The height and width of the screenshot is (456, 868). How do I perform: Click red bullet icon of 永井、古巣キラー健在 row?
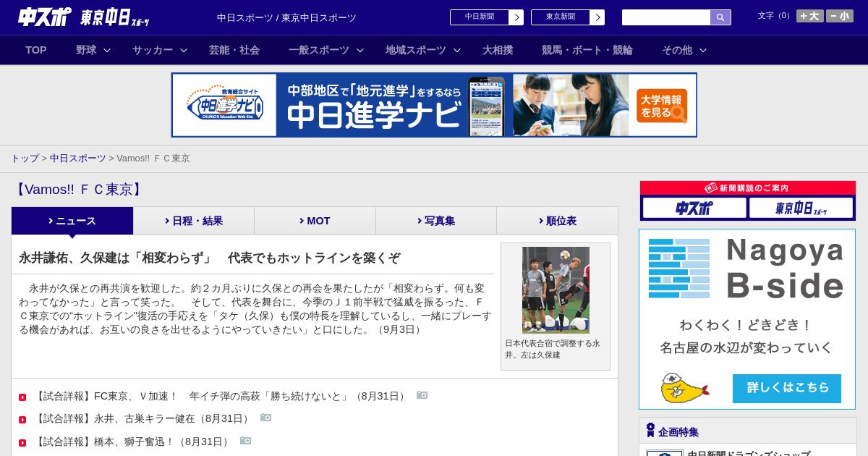click(22, 420)
